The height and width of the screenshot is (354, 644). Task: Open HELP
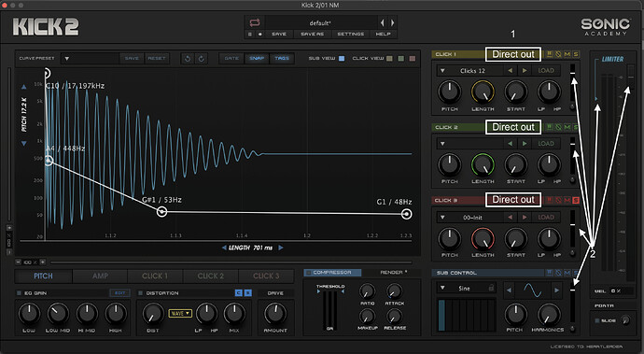[x=384, y=35]
